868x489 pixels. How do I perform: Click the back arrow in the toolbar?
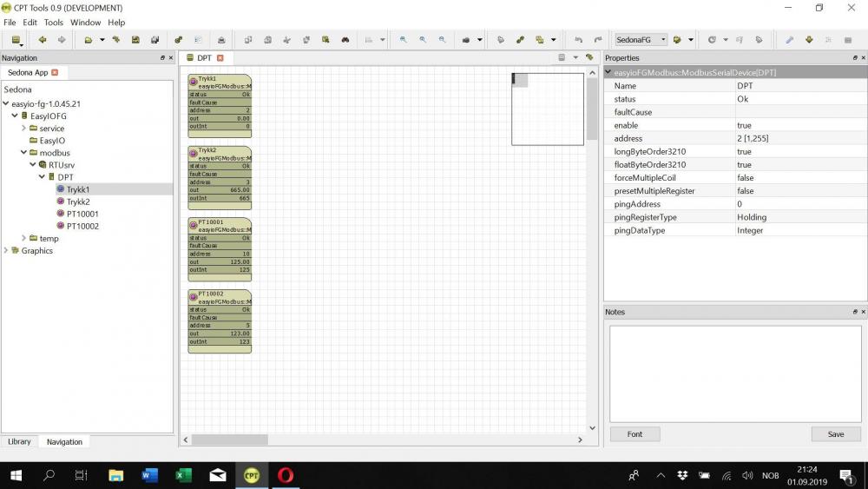(42, 40)
